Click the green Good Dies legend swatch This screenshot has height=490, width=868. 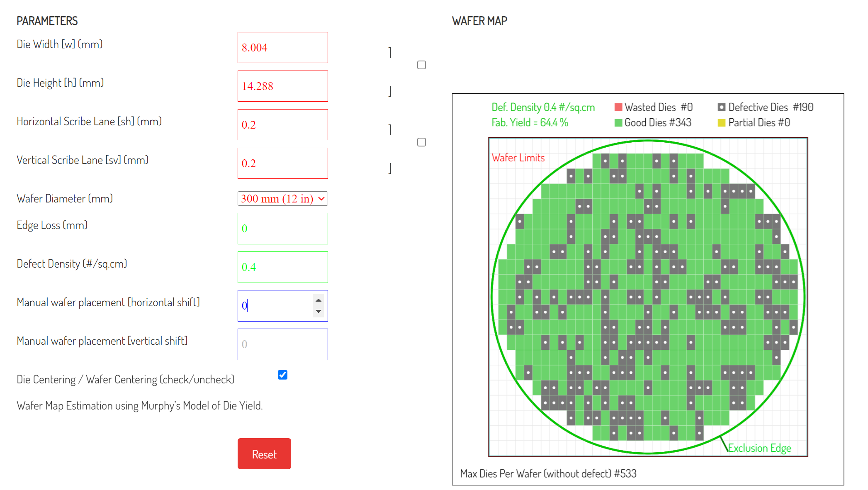618,122
